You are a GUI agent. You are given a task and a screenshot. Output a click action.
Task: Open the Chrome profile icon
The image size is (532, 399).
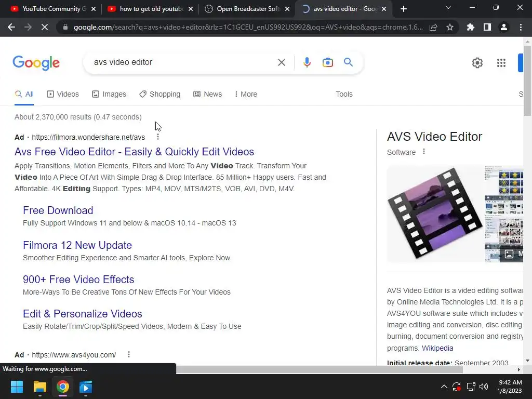tap(504, 27)
